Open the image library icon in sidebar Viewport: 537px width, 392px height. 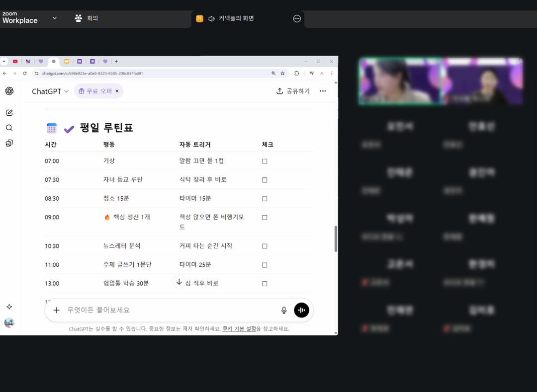pyautogui.click(x=9, y=143)
